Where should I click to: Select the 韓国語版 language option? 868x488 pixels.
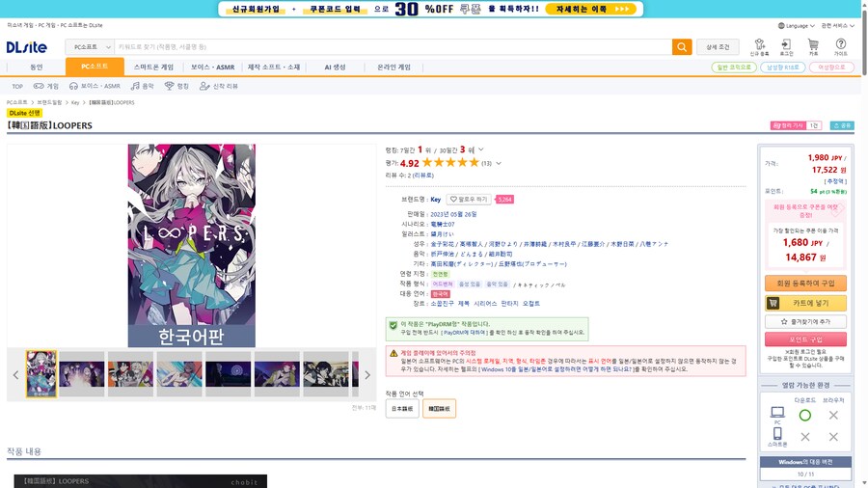(439, 408)
